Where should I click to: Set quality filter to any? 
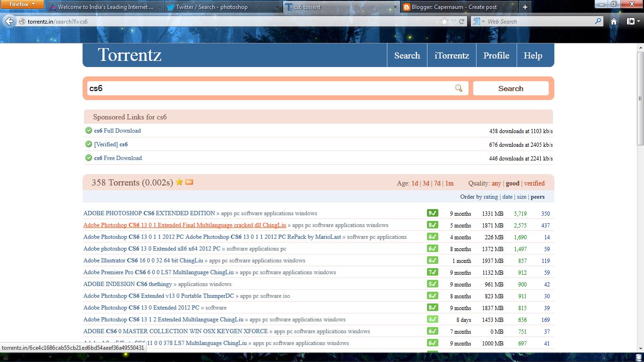tap(496, 183)
